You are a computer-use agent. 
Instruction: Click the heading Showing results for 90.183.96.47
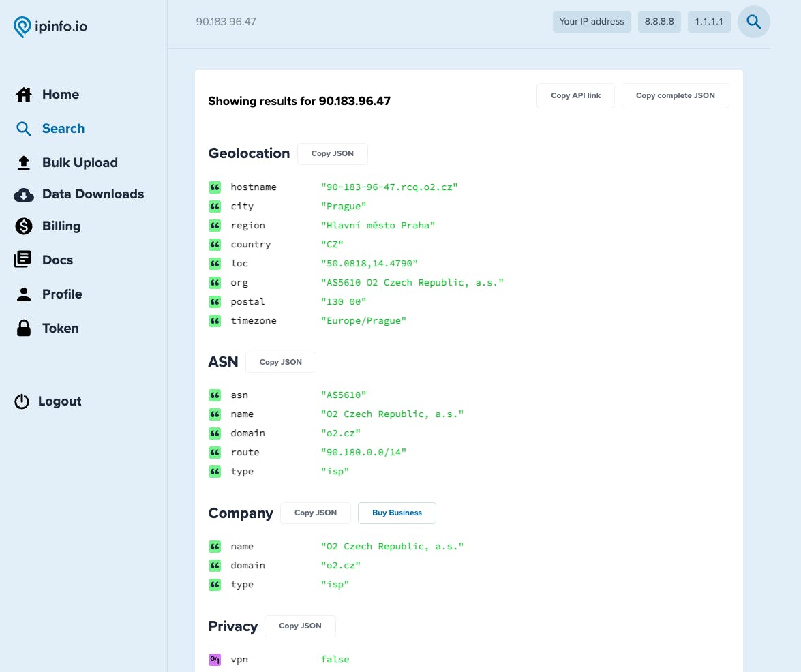299,101
